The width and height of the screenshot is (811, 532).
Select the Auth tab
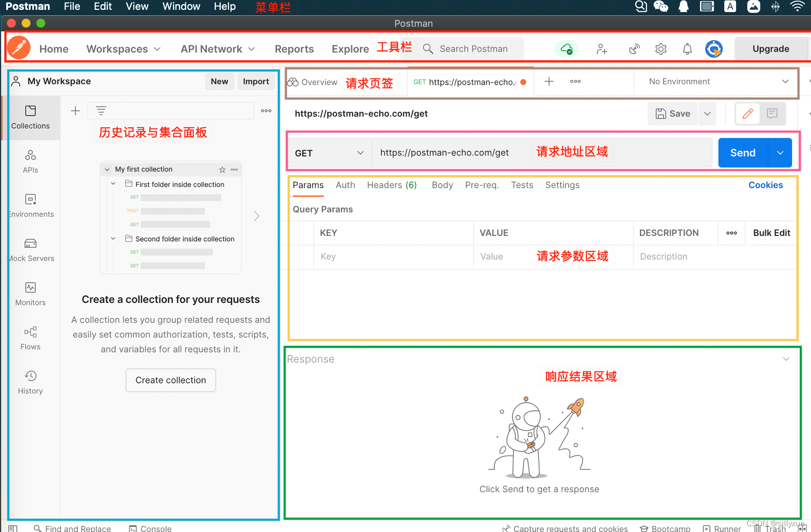pyautogui.click(x=345, y=185)
